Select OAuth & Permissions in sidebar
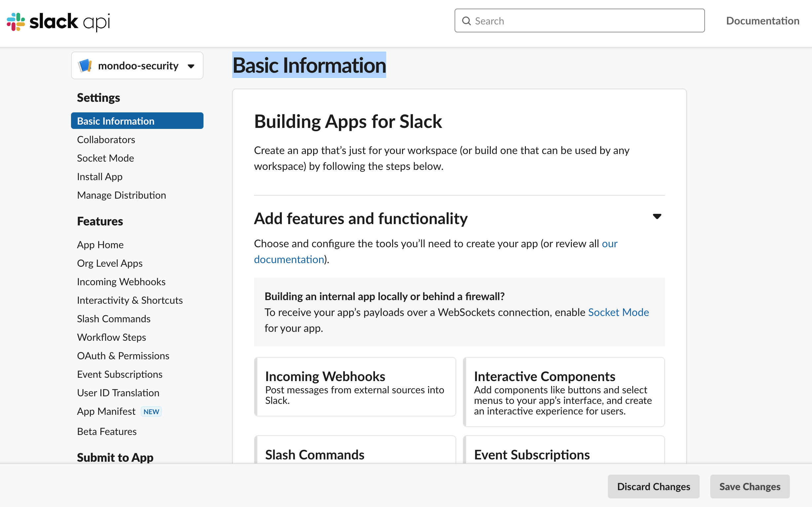The width and height of the screenshot is (812, 507). pos(123,355)
